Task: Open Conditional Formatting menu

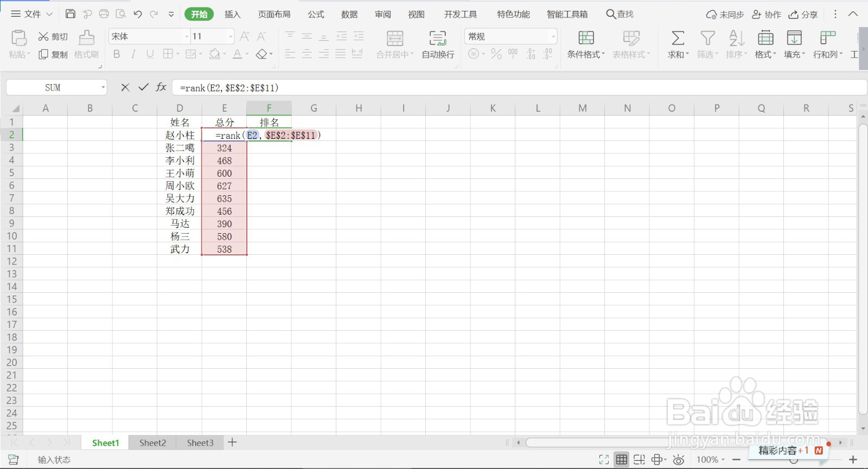Action: [586, 44]
